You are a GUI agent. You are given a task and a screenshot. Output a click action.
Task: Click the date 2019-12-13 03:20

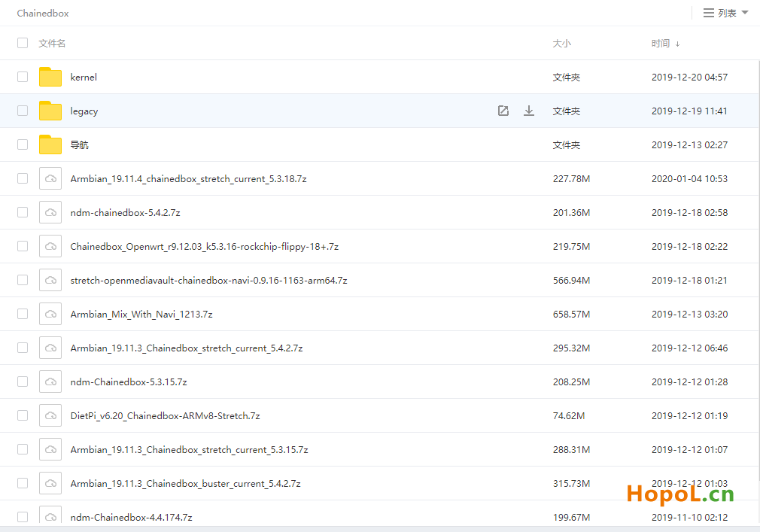(689, 315)
